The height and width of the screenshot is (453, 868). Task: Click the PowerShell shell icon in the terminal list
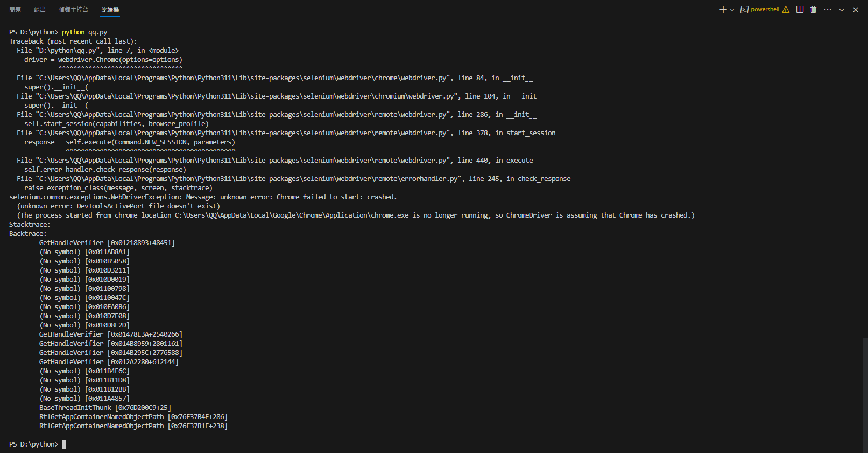(x=745, y=9)
